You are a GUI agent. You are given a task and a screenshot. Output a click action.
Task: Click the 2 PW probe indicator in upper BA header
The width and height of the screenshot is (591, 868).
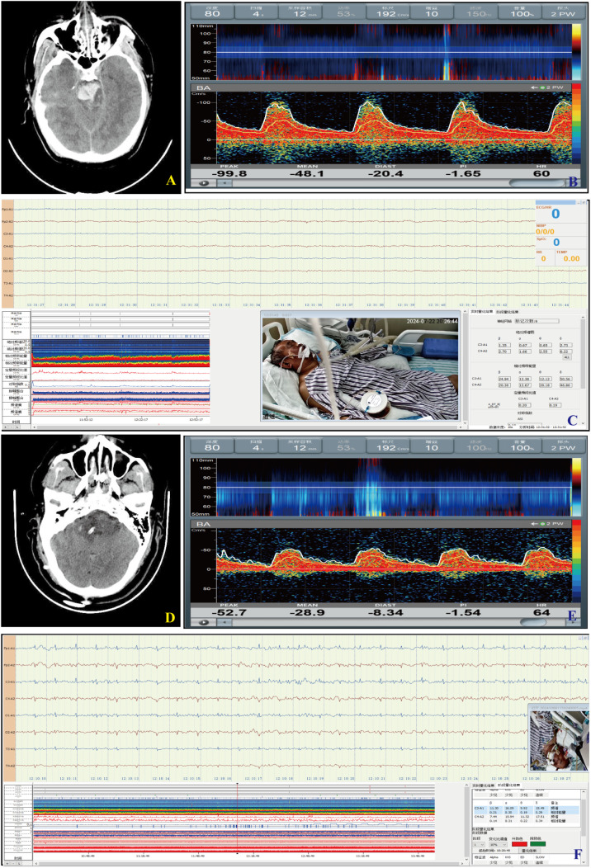coord(546,88)
